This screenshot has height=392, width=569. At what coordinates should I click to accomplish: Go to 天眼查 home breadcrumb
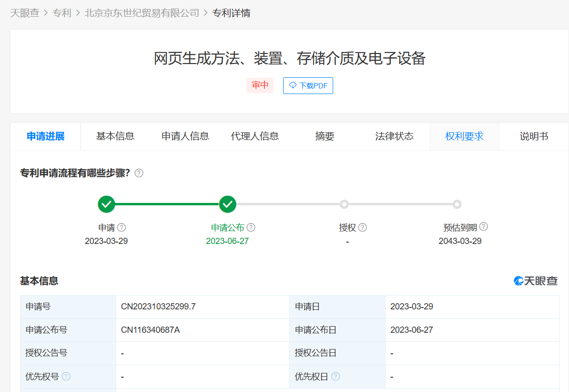tap(25, 13)
